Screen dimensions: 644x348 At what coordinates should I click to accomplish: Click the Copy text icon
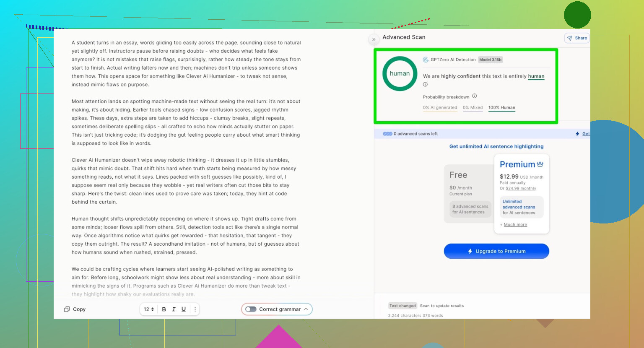[x=67, y=309]
